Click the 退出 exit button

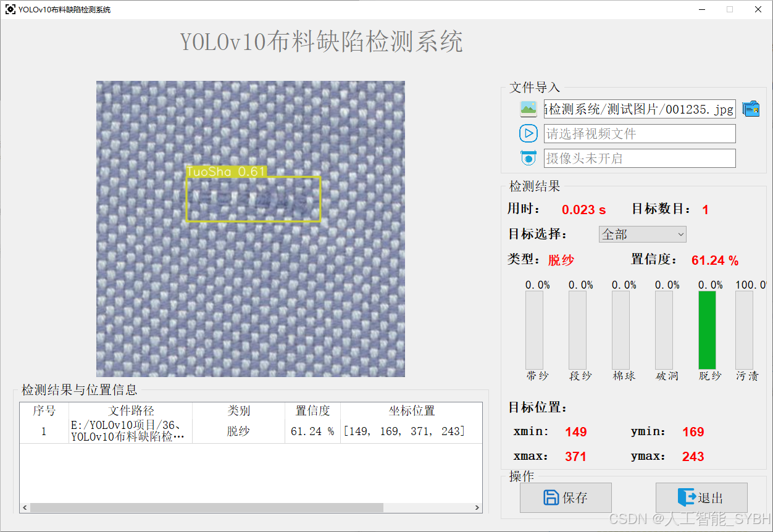pyautogui.click(x=701, y=497)
